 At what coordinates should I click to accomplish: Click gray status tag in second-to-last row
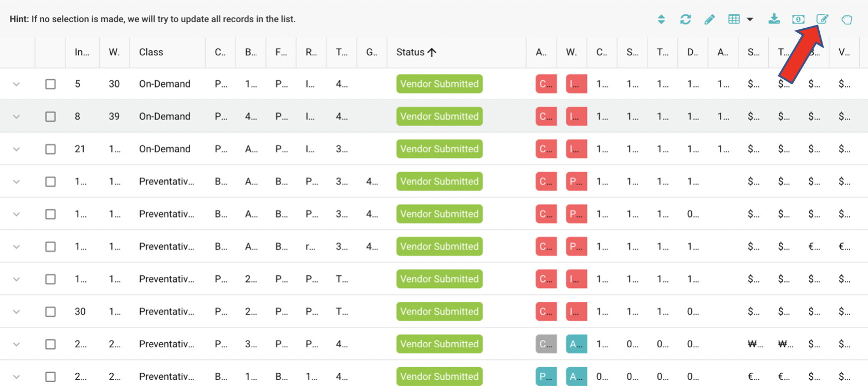(x=546, y=344)
